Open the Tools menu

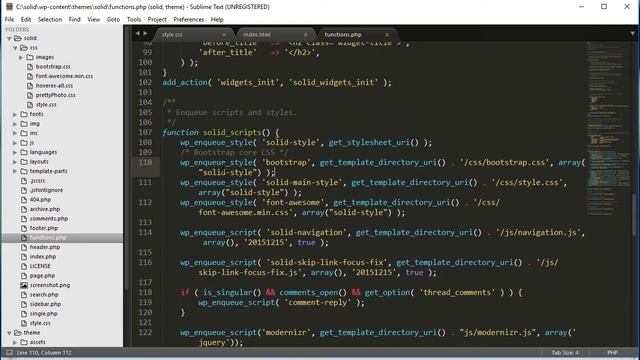point(133,19)
